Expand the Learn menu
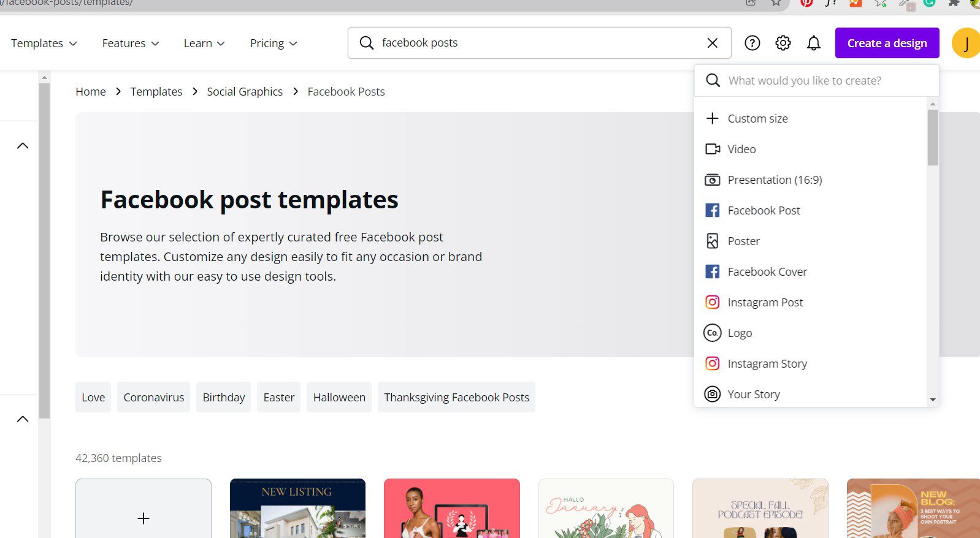 (x=204, y=43)
